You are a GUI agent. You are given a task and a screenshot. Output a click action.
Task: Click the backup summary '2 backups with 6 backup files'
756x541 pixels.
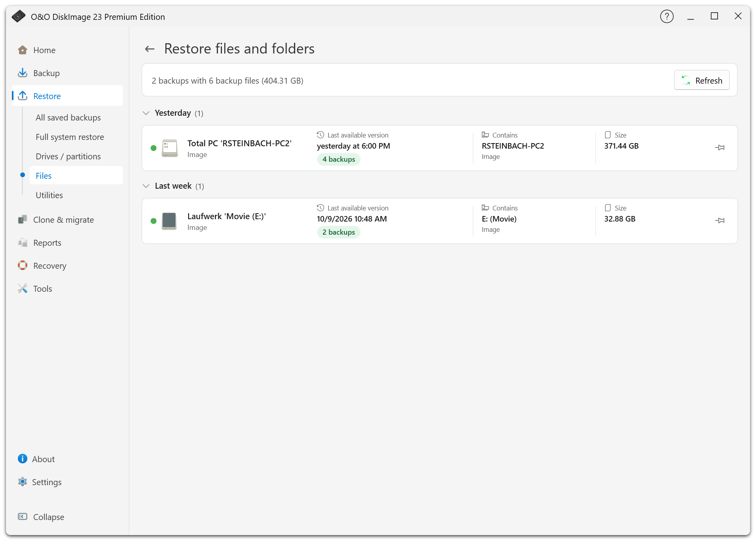pos(227,81)
